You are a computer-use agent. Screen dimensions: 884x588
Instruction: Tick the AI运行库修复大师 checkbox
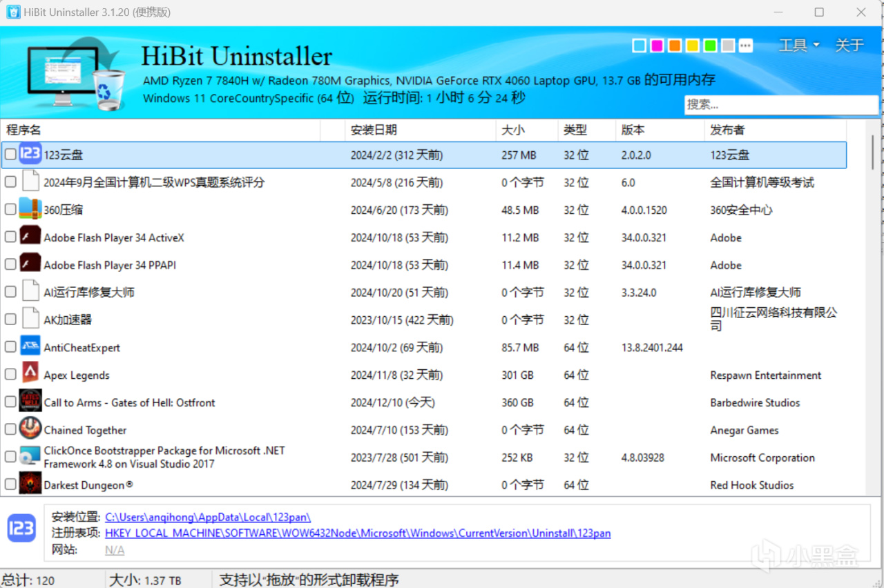coord(10,292)
